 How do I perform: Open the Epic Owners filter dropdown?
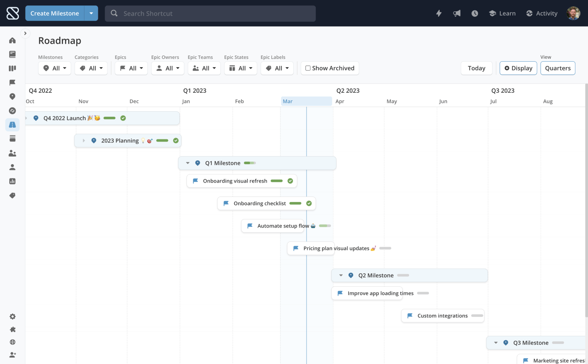coord(168,68)
